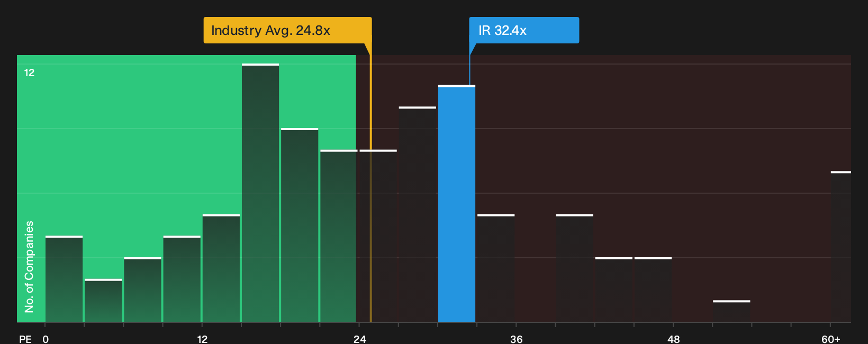
Task: Click the first bar at PE 0
Action: point(64,279)
